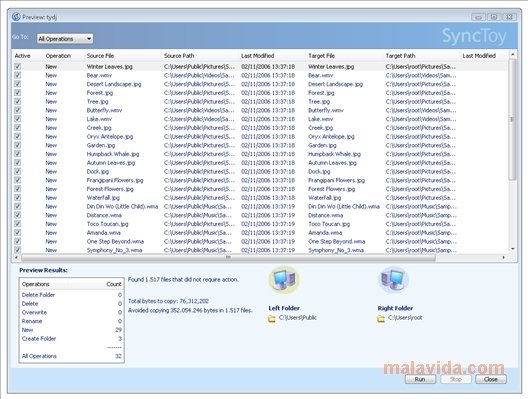Viewport: 528px width, 399px height.
Task: Click the C:\Users\Public left folder path
Action: pos(298,318)
